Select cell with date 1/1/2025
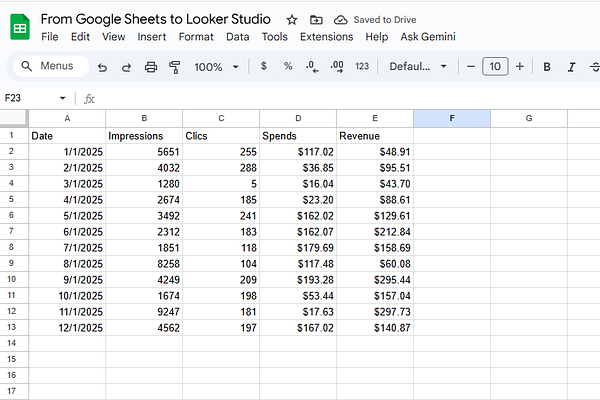 [x=67, y=152]
